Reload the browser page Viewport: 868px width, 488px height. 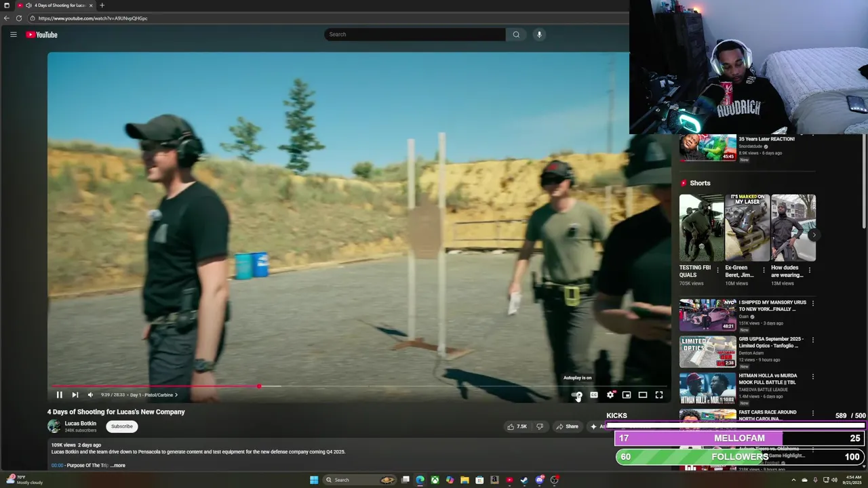click(x=19, y=18)
